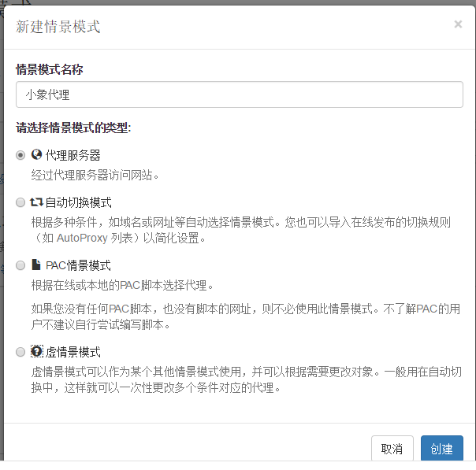Click the 新建情景模式 dialog title
The width and height of the screenshot is (476, 470).
58,27
